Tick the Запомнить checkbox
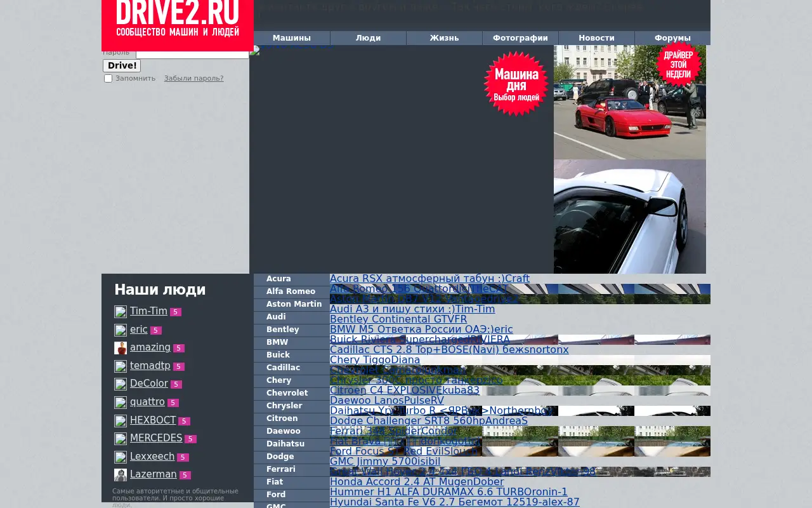812x508 pixels. tap(108, 79)
